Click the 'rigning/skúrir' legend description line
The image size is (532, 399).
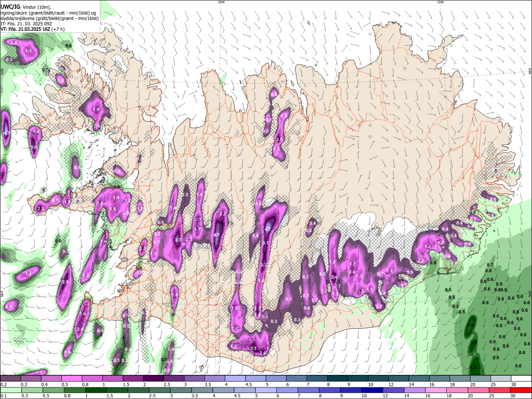click(x=49, y=12)
